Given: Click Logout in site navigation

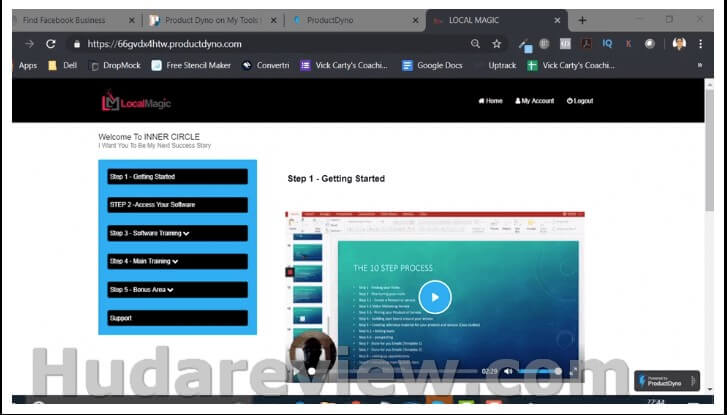Looking at the screenshot, I should click(580, 101).
